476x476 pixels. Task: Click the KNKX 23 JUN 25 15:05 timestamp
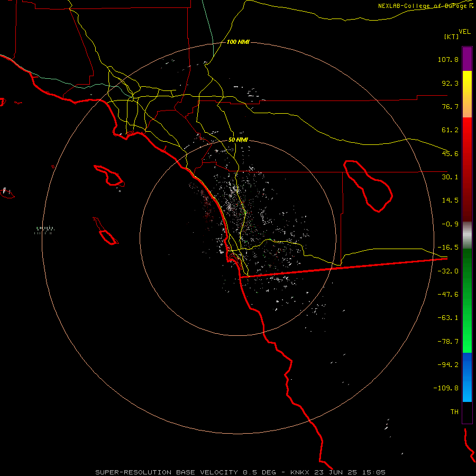[x=338, y=472]
